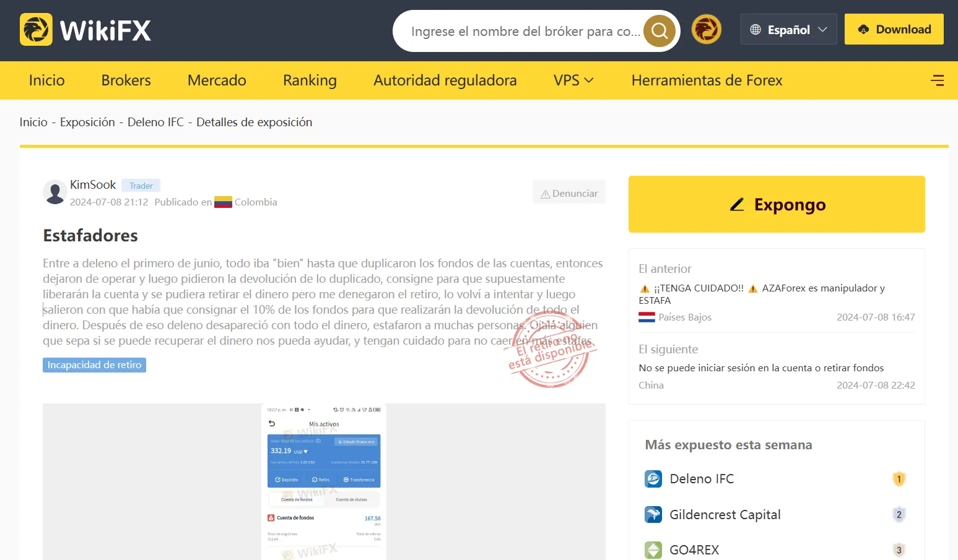Open Deleno IFC in most exposed list

pyautogui.click(x=702, y=479)
